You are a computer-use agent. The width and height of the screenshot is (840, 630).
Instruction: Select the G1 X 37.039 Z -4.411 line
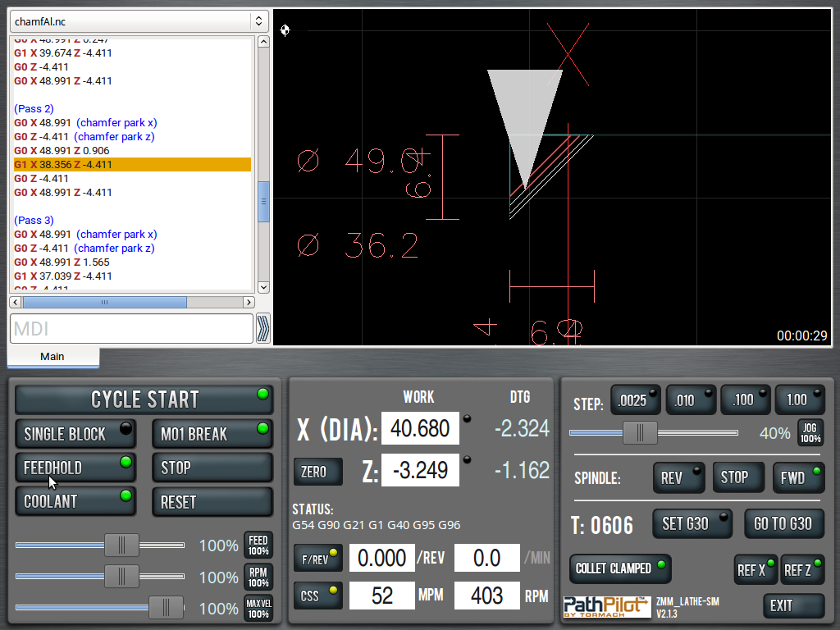[x=62, y=276]
